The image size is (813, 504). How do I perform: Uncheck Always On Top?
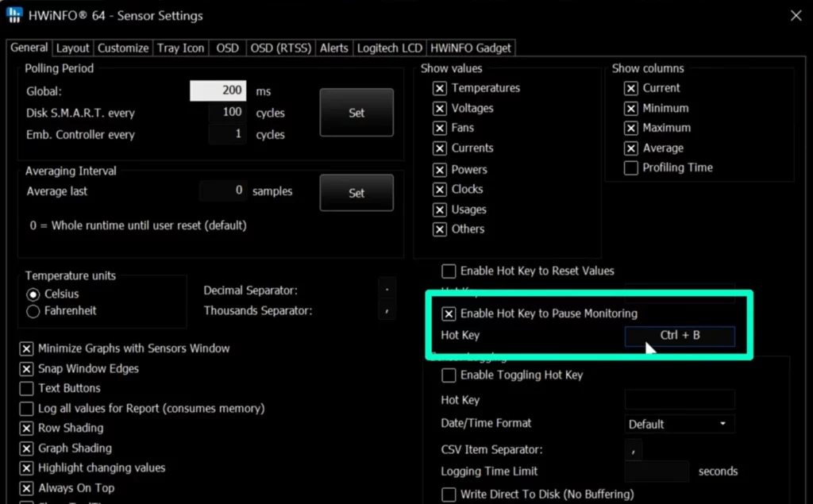click(26, 488)
